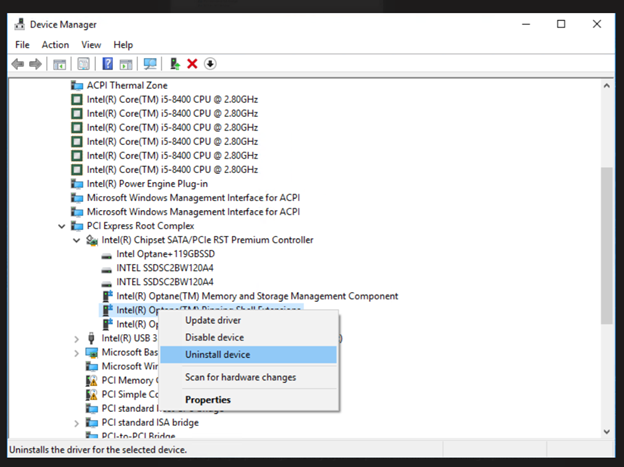Open the View menu
The height and width of the screenshot is (467, 624).
click(91, 45)
